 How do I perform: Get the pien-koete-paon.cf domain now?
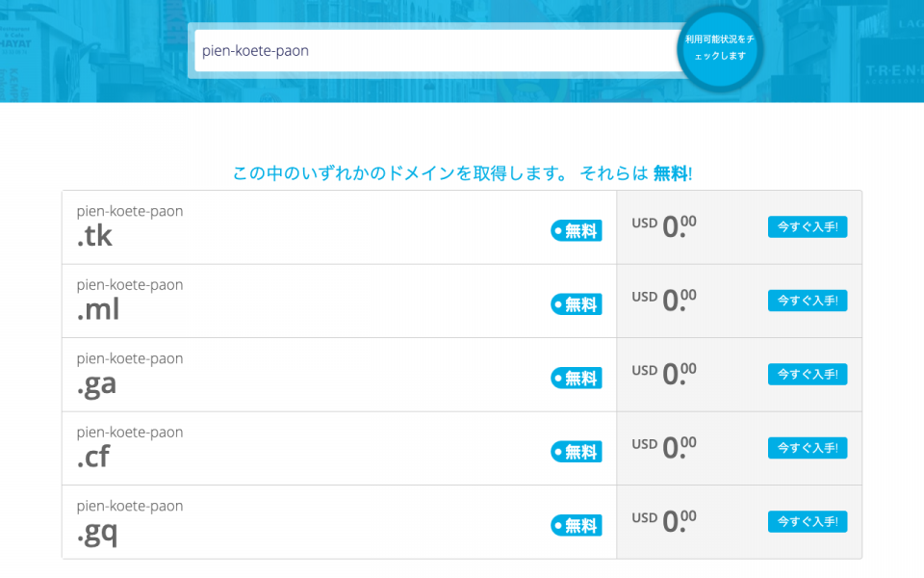click(x=808, y=448)
